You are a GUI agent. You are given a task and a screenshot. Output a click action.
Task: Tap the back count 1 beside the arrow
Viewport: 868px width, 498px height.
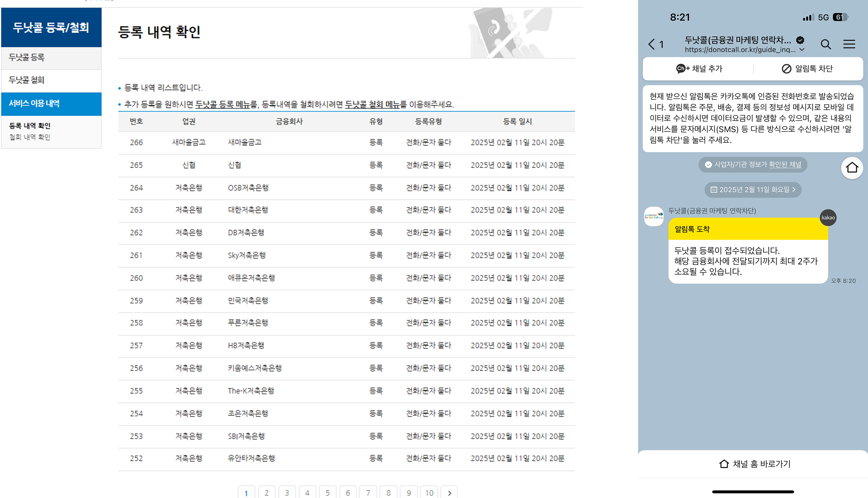(x=661, y=45)
